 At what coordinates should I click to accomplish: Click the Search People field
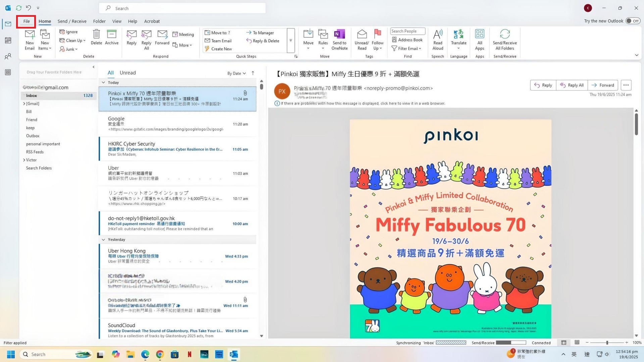point(407,31)
